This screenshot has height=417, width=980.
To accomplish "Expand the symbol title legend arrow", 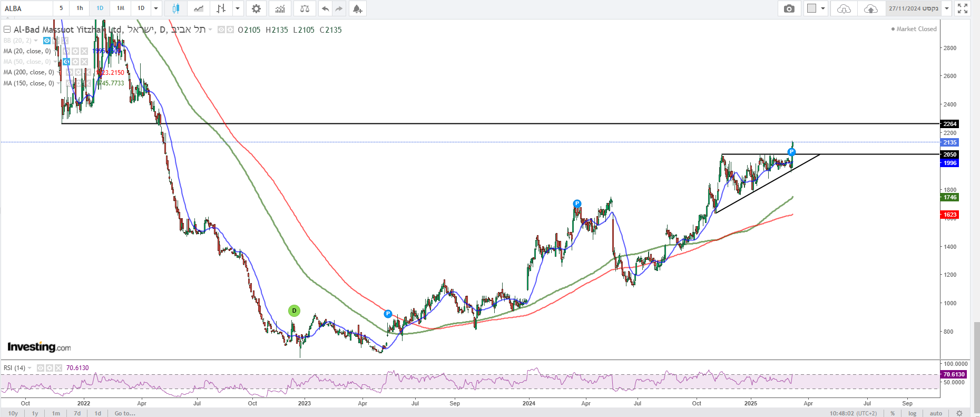I will [210, 30].
